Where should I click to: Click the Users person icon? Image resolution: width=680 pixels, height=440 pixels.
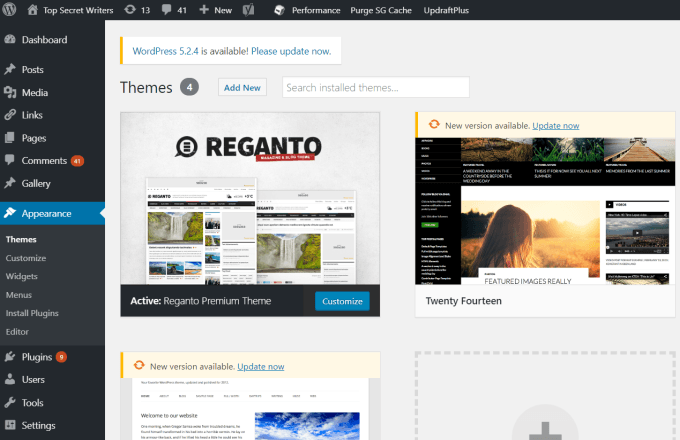coord(10,379)
